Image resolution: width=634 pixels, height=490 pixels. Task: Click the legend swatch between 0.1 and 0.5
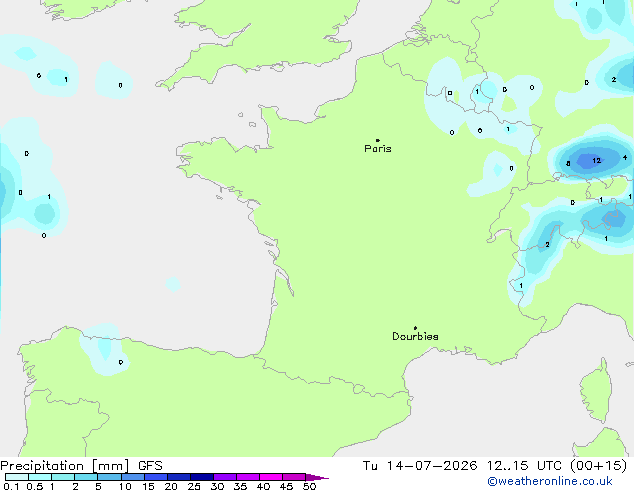click(x=17, y=477)
